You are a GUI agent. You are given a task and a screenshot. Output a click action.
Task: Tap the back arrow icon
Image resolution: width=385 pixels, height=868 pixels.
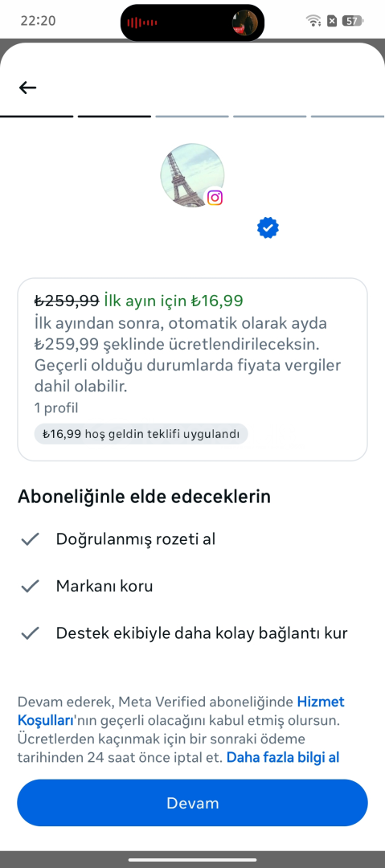(x=27, y=88)
